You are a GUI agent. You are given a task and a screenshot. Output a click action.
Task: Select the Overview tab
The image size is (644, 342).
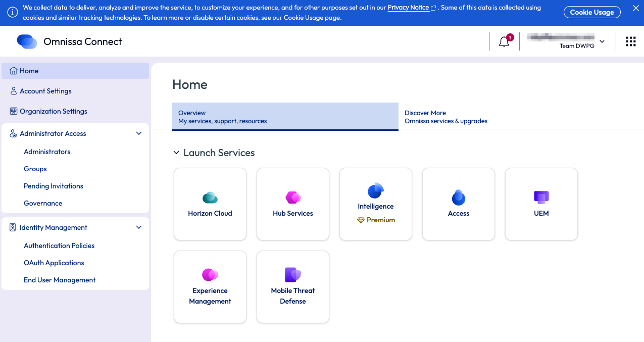pos(285,117)
